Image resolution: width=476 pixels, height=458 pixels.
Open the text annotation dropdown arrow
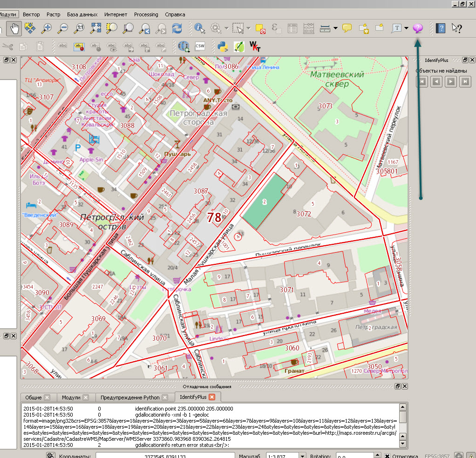[406, 28]
